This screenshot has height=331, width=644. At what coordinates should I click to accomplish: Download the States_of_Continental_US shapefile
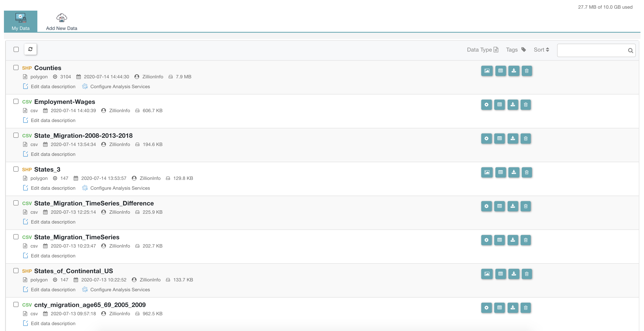pyautogui.click(x=513, y=274)
